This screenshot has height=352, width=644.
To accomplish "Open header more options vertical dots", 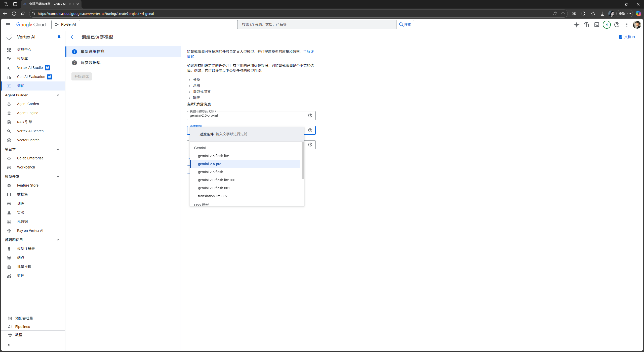I will pos(627,24).
